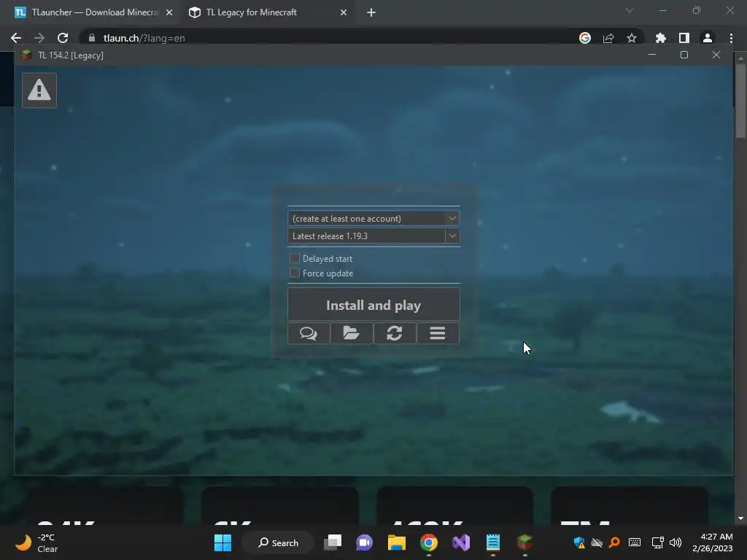The image size is (747, 560).
Task: Reload the current page
Action: (63, 38)
